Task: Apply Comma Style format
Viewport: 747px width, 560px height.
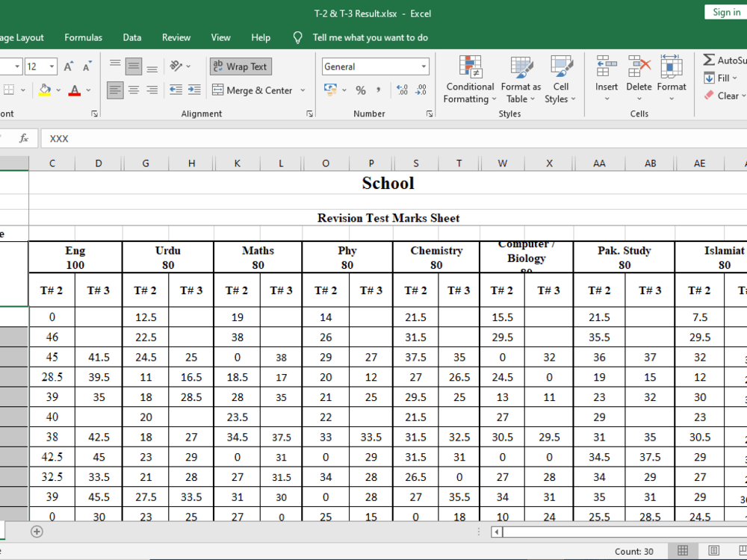Action: pyautogui.click(x=378, y=90)
